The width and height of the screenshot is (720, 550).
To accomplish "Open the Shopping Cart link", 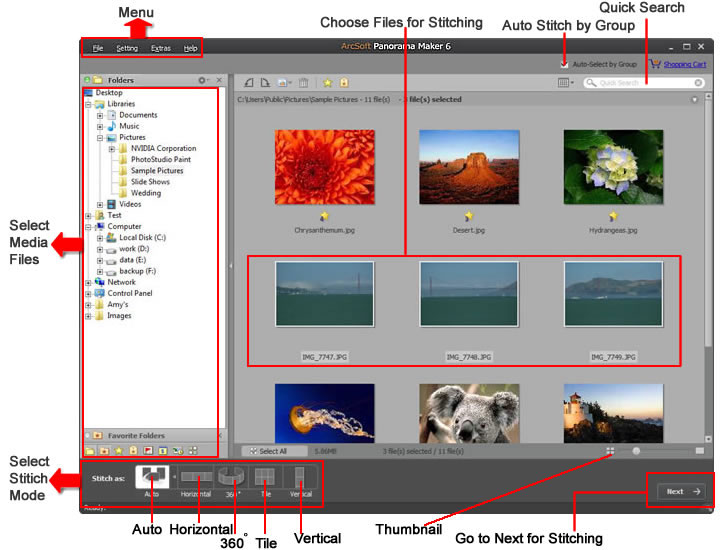I will click(x=685, y=64).
